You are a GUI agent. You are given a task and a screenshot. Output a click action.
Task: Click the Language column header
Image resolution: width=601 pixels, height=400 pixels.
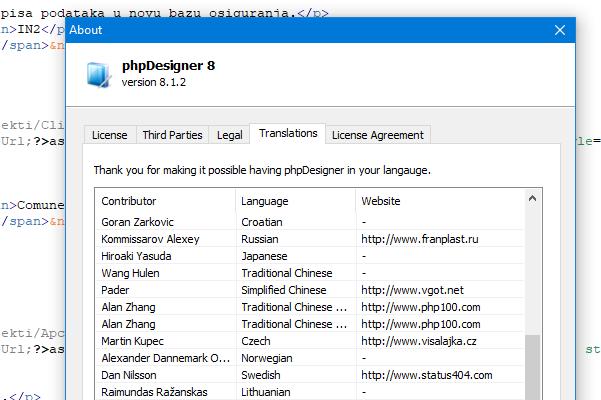[x=296, y=201]
